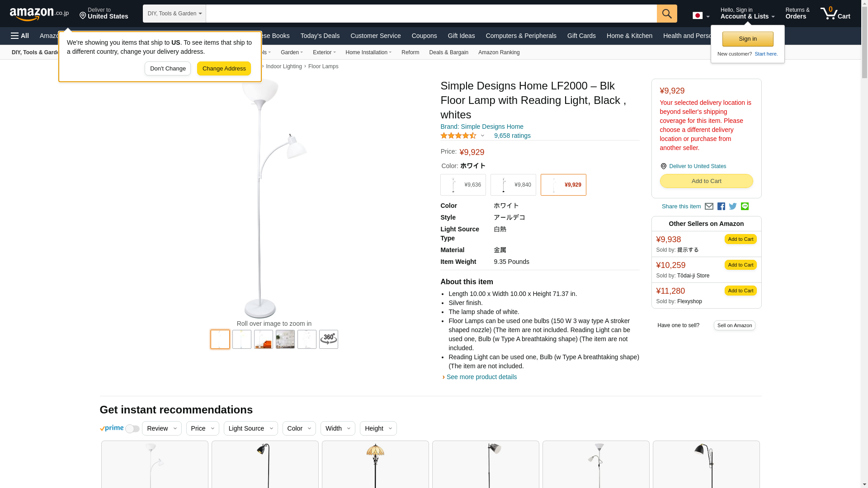The width and height of the screenshot is (868, 488).
Task: Select the ¥9,929 white color swatch
Action: (x=563, y=185)
